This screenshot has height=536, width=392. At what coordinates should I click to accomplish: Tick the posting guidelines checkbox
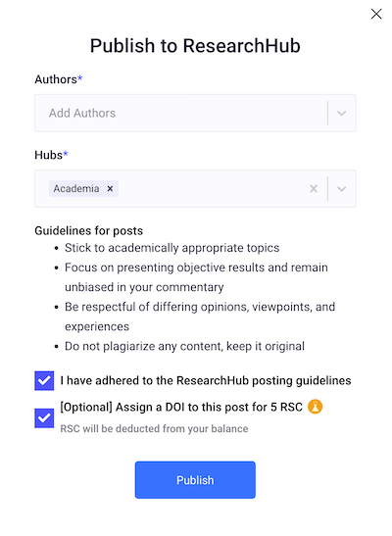[x=44, y=380]
